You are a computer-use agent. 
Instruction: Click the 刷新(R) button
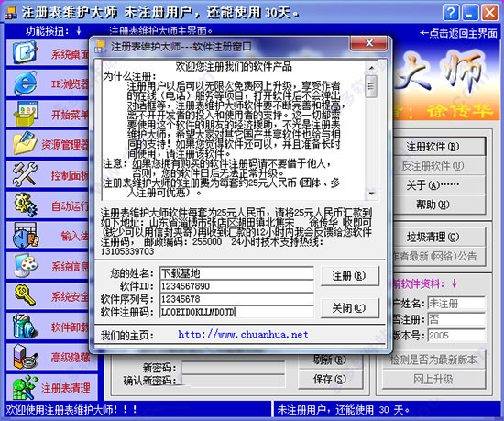pyautogui.click(x=330, y=360)
